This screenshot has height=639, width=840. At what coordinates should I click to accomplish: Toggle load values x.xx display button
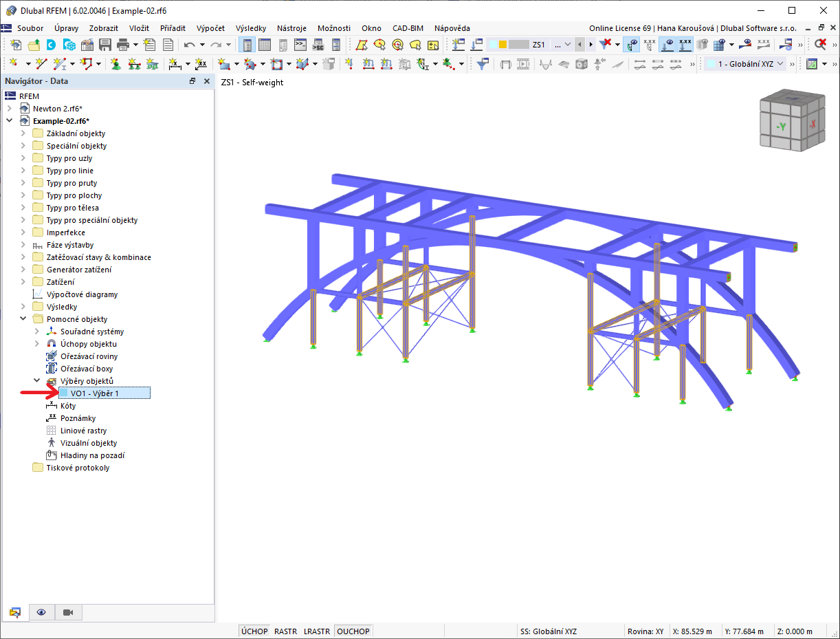point(685,45)
